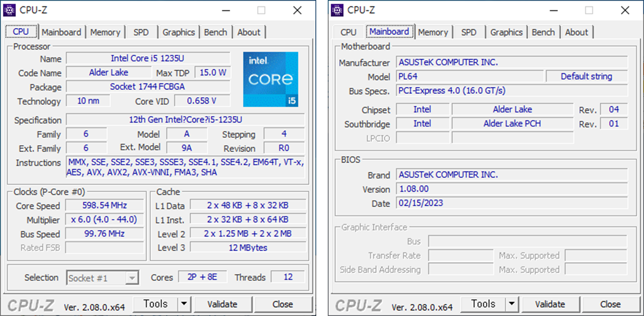Click the Threads value 12

click(288, 277)
